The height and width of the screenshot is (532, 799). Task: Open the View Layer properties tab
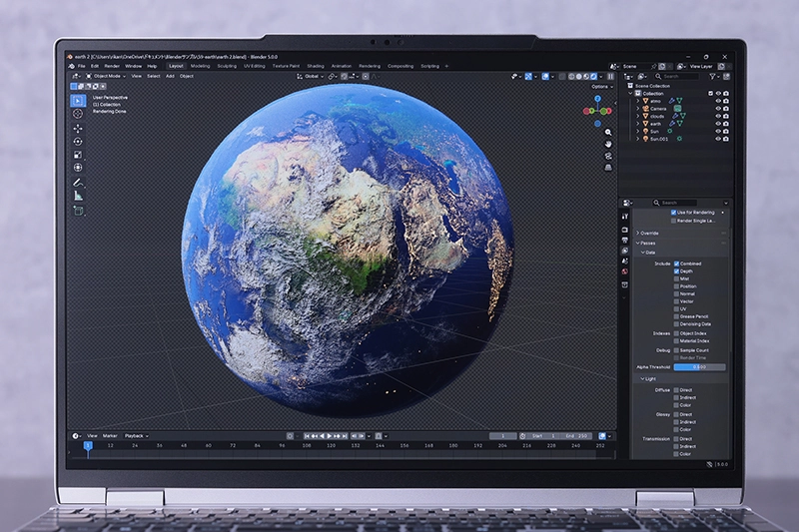click(625, 251)
